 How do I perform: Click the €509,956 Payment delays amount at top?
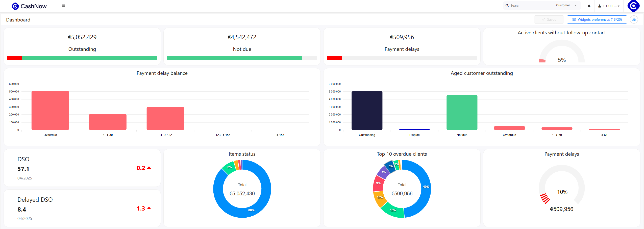[402, 37]
